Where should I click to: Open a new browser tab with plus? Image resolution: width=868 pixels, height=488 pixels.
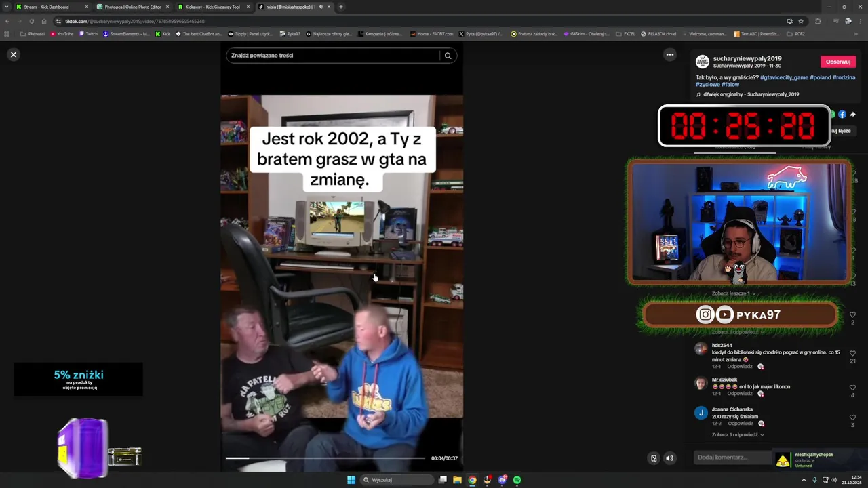(340, 7)
